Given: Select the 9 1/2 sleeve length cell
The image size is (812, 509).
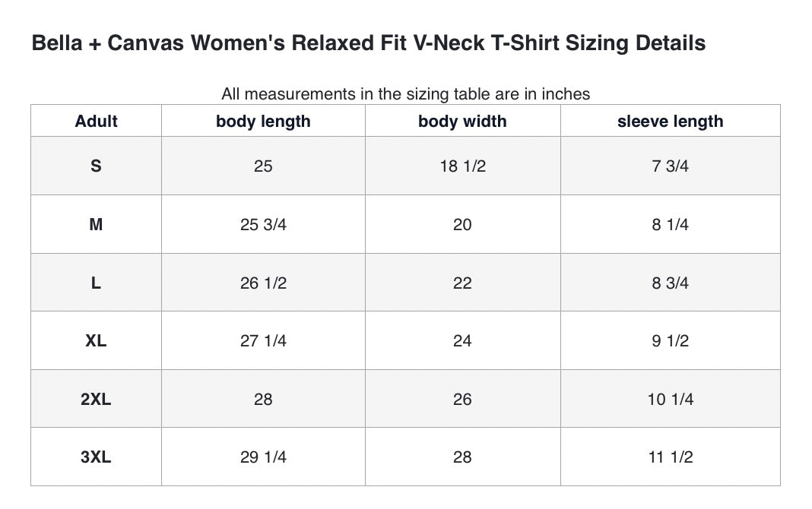Looking at the screenshot, I should (670, 341).
